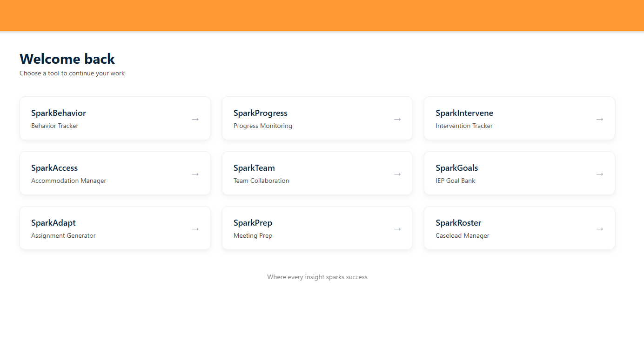Image resolution: width=644 pixels, height=355 pixels.
Task: Open the SparkGoals IEP Goal Bank tool
Action: 519,173
